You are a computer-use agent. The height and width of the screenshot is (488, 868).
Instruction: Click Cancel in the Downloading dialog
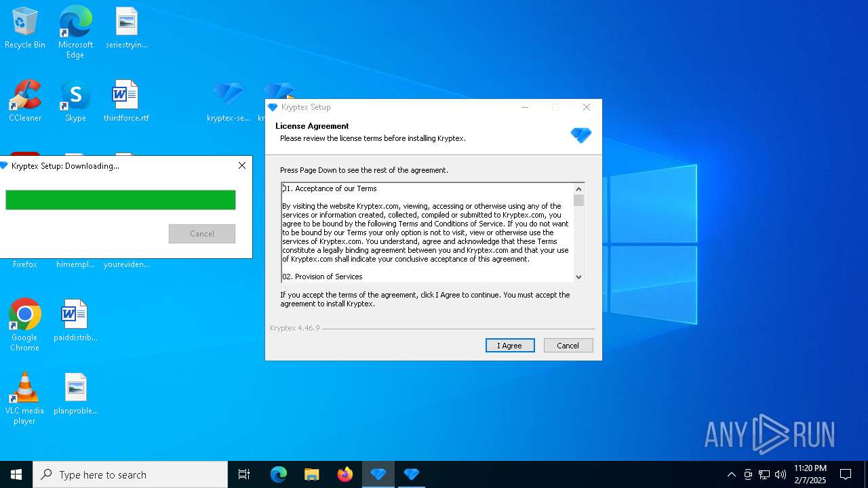pyautogui.click(x=202, y=234)
